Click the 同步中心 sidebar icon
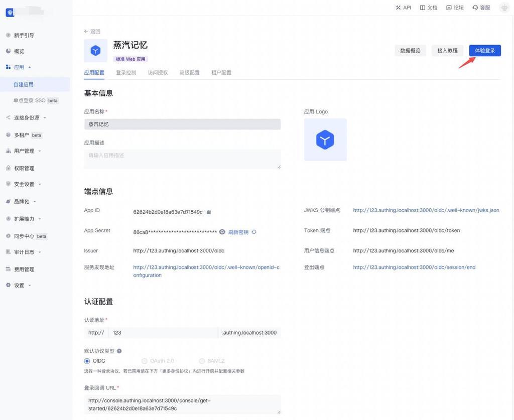This screenshot has width=514, height=420. pyautogui.click(x=8, y=236)
